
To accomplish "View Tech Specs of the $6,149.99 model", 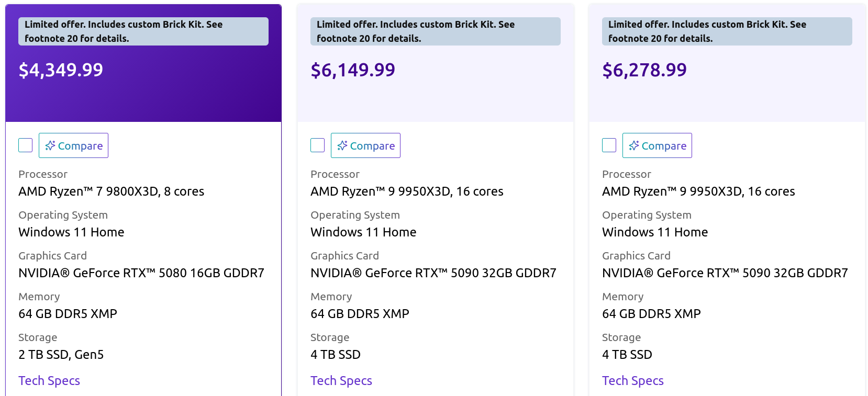I will tap(341, 381).
